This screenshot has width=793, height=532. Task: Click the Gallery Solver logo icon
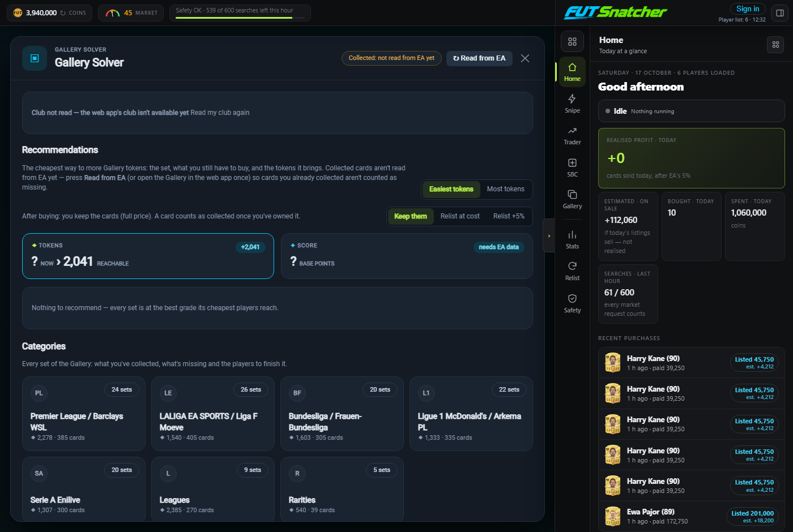click(35, 58)
